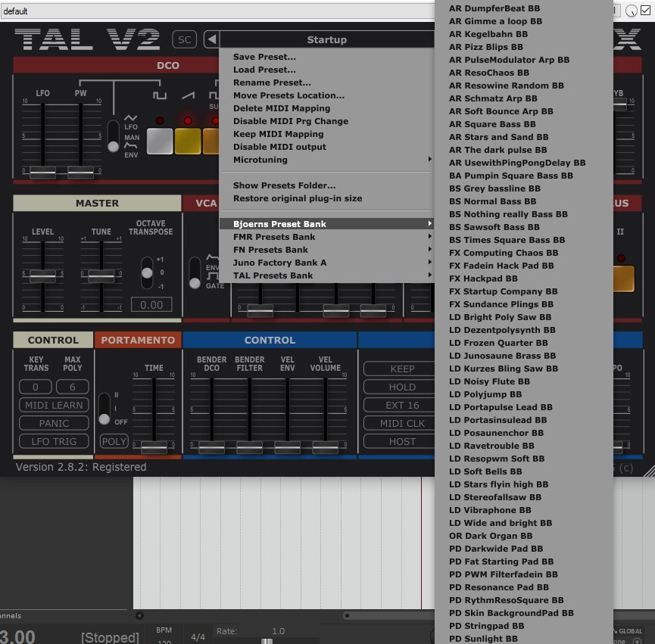The width and height of the screenshot is (655, 644).
Task: Toggle the portamento mode switch
Action: click(104, 409)
